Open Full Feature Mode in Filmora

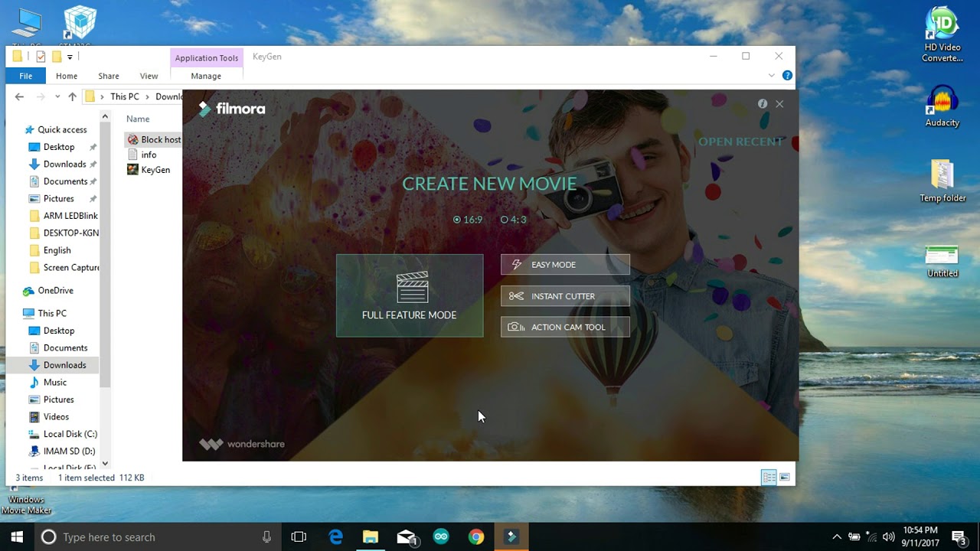(x=410, y=295)
